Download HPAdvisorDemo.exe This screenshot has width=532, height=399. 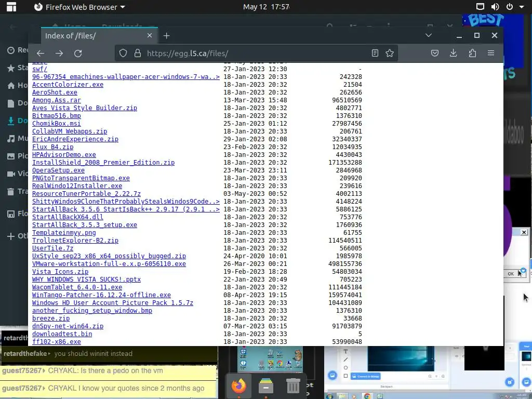point(64,155)
